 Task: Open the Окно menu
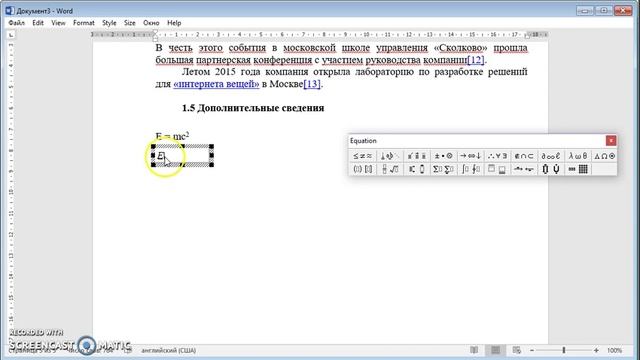151,23
